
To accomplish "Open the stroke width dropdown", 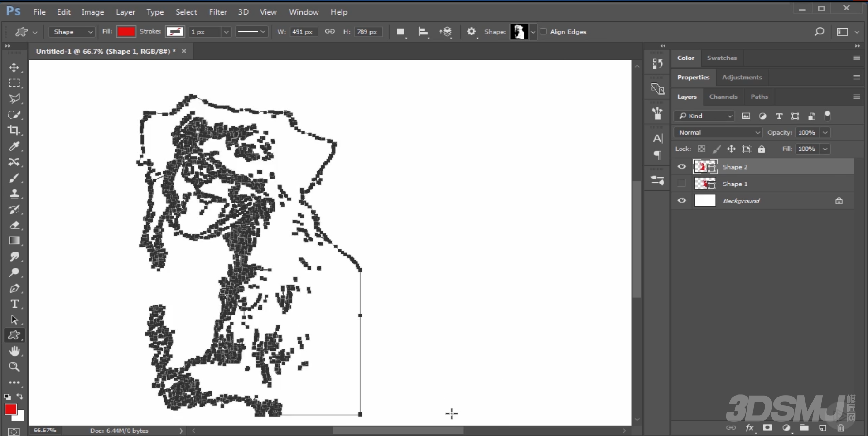I will pyautogui.click(x=226, y=32).
